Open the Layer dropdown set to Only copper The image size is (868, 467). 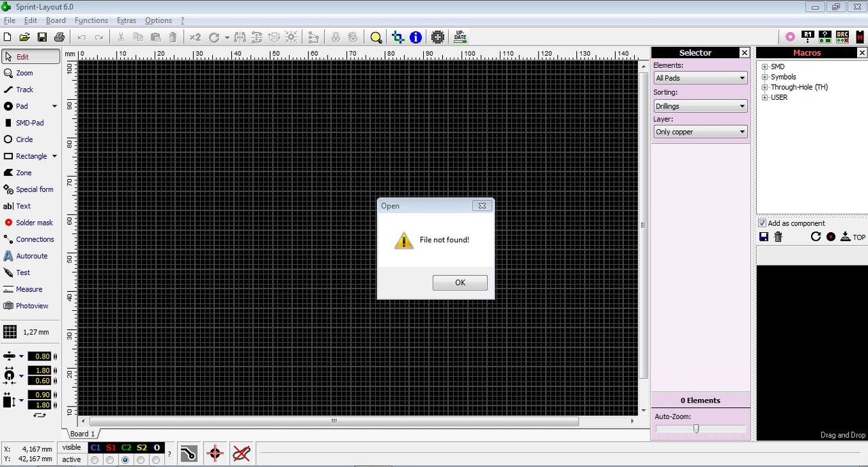click(x=701, y=132)
